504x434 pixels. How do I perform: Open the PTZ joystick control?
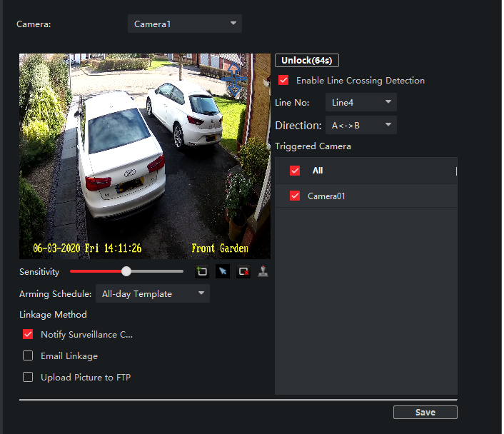pos(263,272)
